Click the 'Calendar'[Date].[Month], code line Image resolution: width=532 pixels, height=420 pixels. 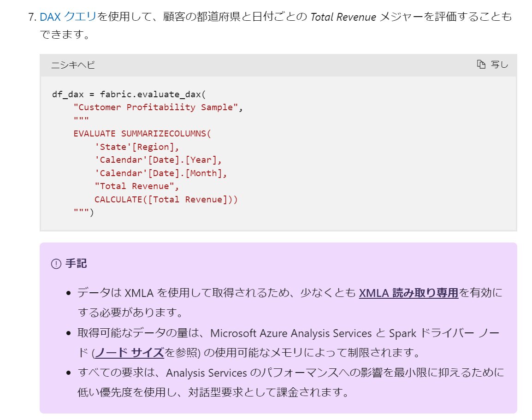click(161, 173)
